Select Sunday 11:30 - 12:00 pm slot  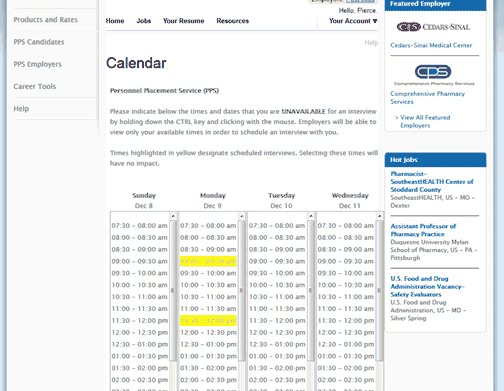click(139, 321)
